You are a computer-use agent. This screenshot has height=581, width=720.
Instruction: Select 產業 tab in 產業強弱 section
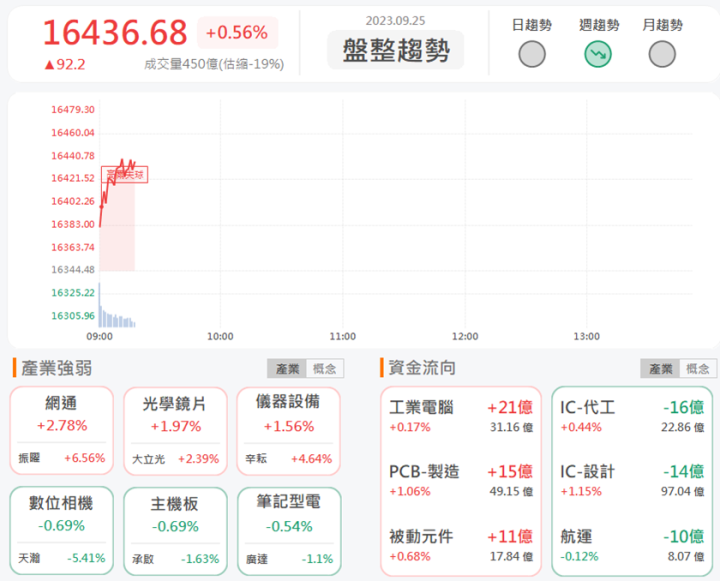pos(287,368)
